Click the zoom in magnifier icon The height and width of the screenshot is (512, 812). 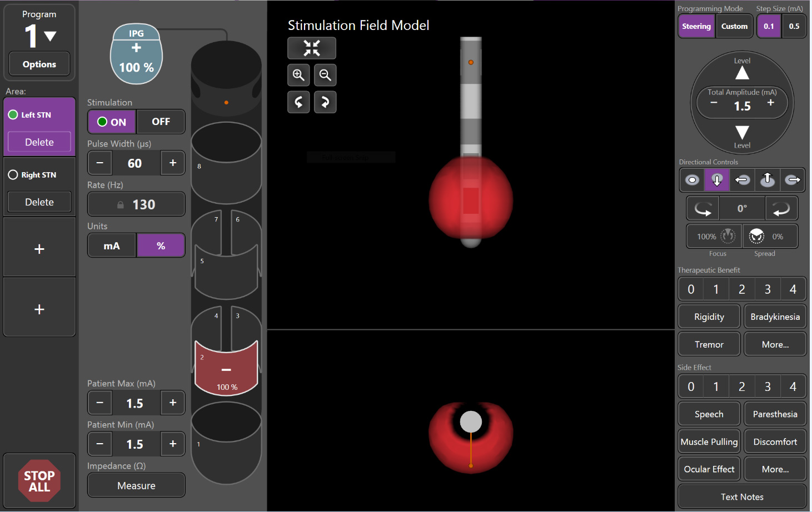click(x=298, y=75)
